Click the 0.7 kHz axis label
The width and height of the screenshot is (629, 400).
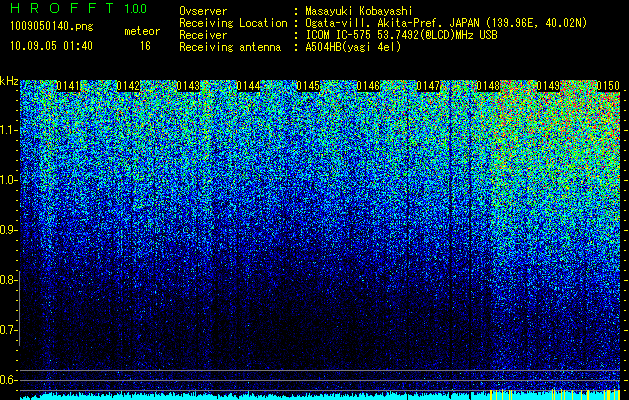coord(8,330)
